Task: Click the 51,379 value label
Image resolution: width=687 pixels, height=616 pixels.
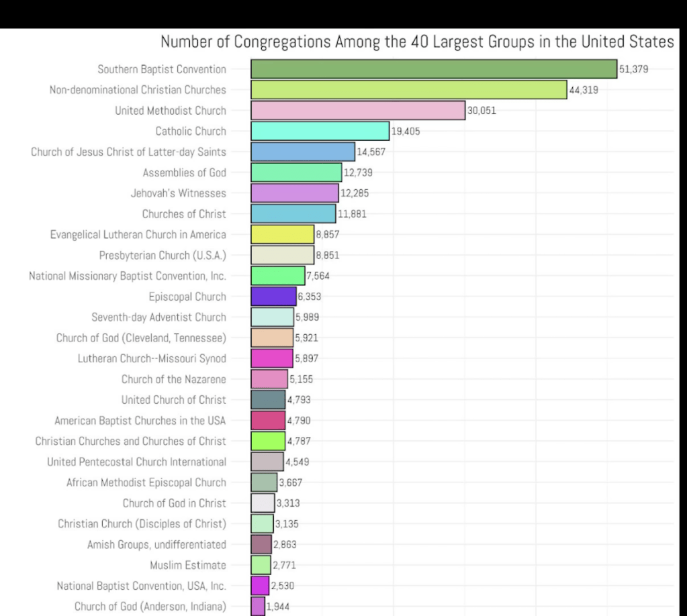Action: click(633, 70)
